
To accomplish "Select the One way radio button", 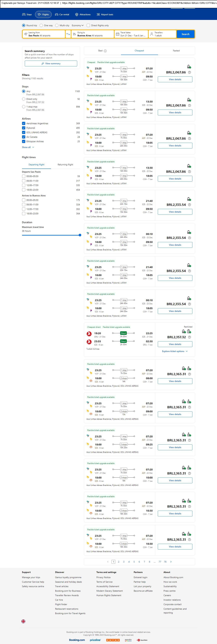I will (x=41, y=25).
